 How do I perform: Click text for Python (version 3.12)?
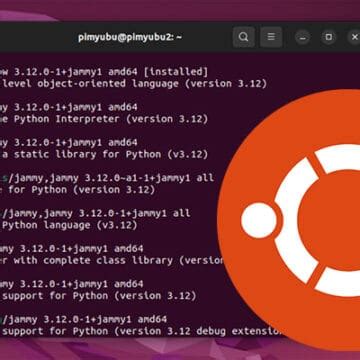(x=82, y=190)
